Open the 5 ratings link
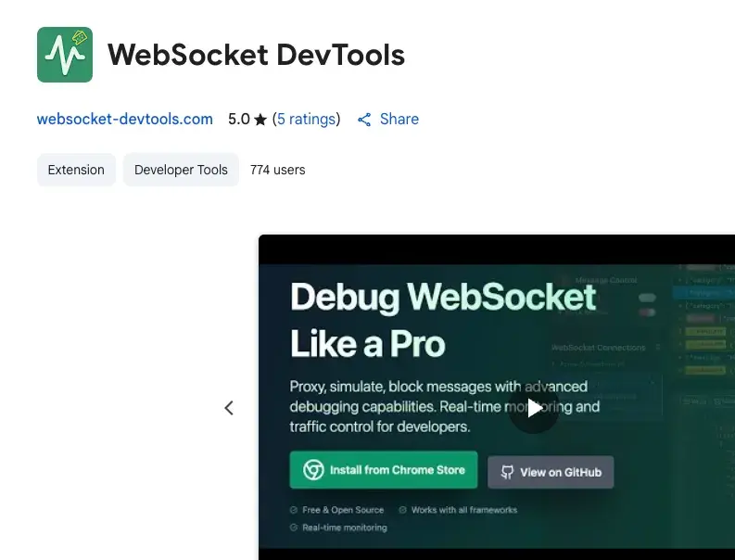Image resolution: width=735 pixels, height=560 pixels. (x=307, y=119)
